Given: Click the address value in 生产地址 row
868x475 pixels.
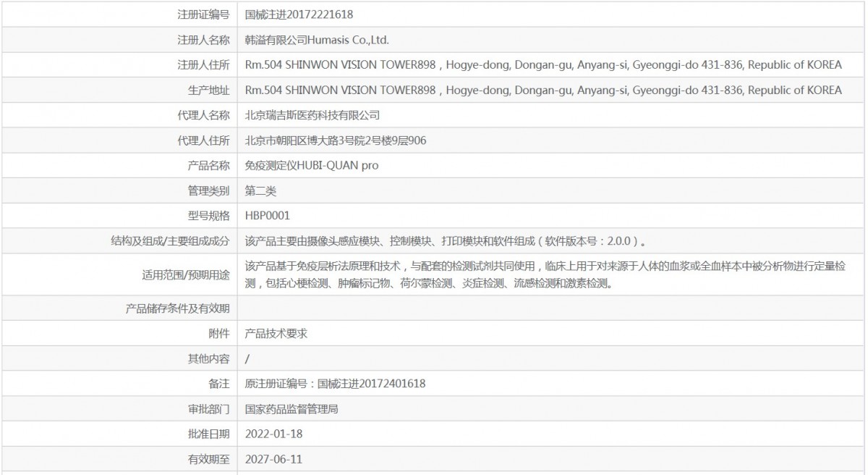Looking at the screenshot, I should [543, 91].
